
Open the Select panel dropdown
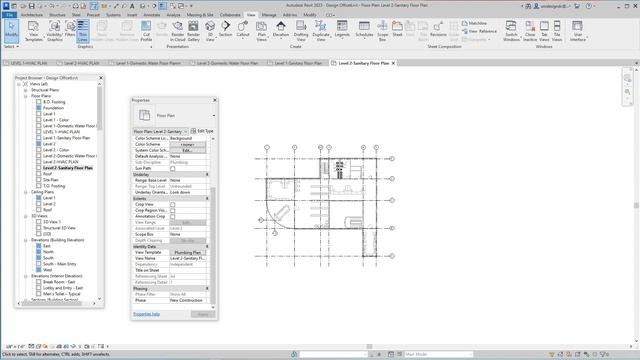tap(11, 47)
